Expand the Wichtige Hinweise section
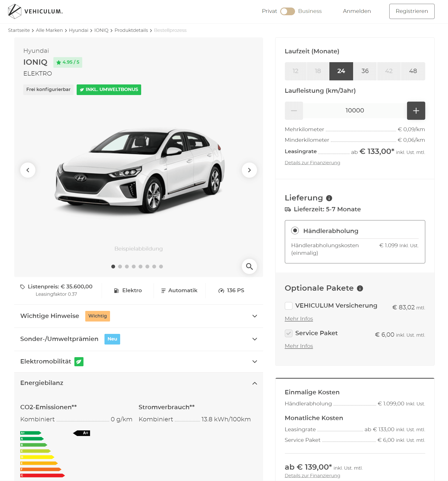 click(x=139, y=316)
